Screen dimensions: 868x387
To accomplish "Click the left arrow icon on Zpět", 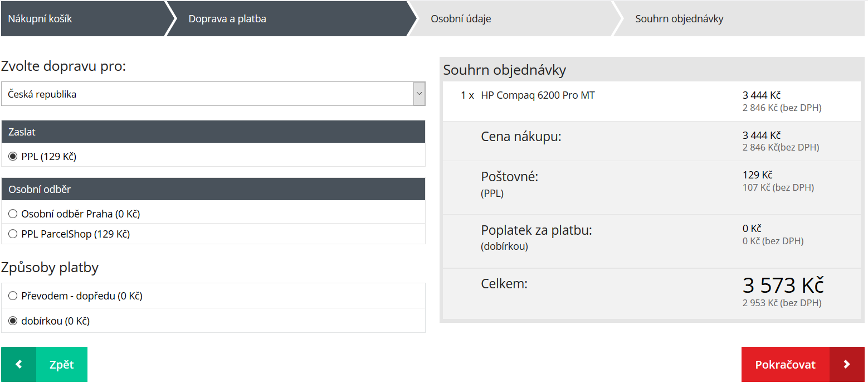I will [x=18, y=364].
